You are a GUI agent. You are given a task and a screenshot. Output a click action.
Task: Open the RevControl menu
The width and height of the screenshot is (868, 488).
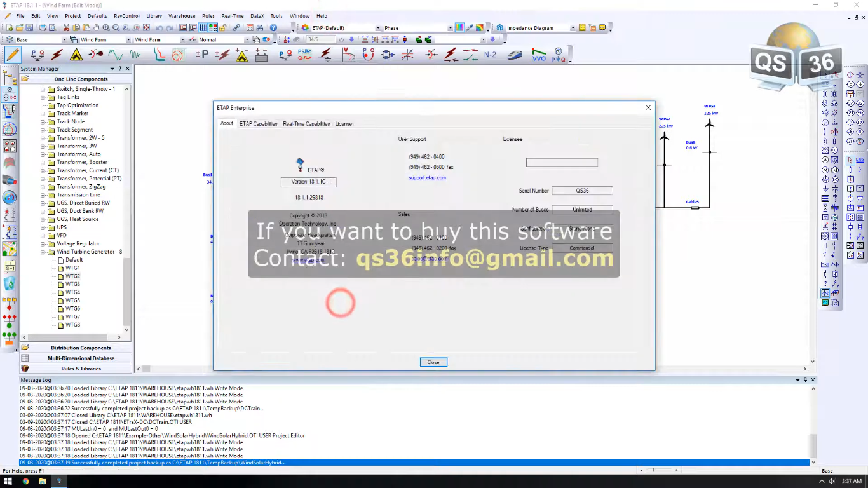[127, 16]
